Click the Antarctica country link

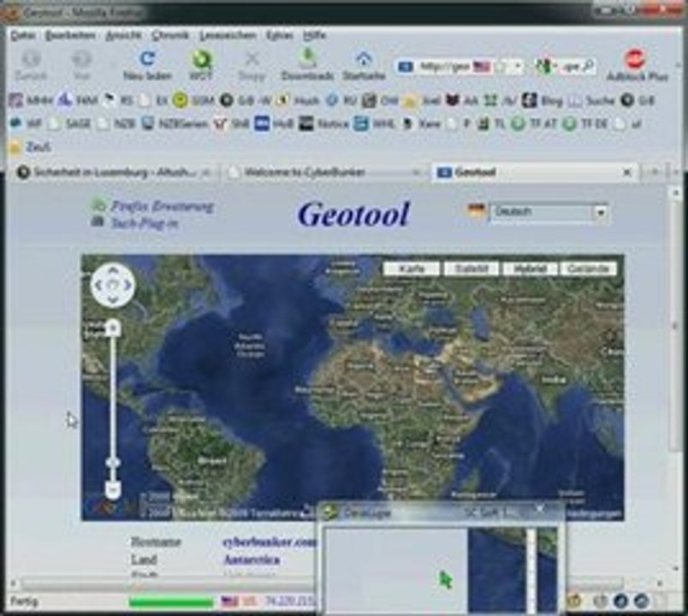click(x=252, y=560)
